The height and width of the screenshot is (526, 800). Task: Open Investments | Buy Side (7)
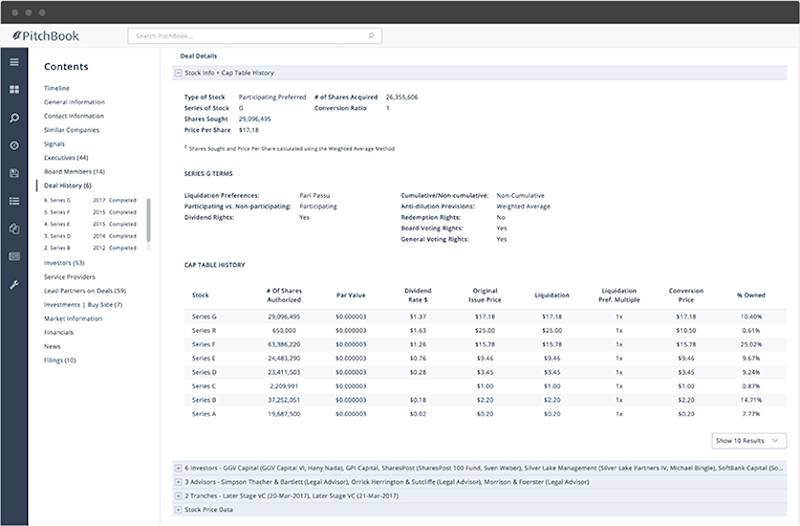click(x=83, y=305)
